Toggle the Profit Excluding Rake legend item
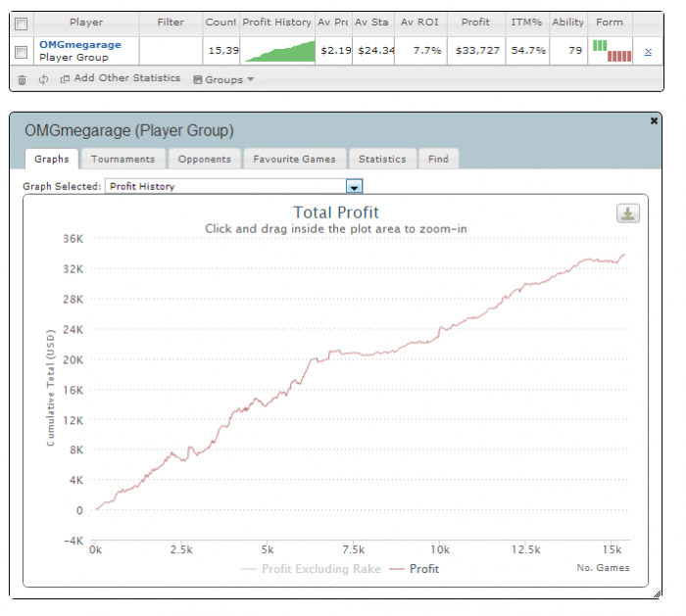686x616 pixels. 311,569
